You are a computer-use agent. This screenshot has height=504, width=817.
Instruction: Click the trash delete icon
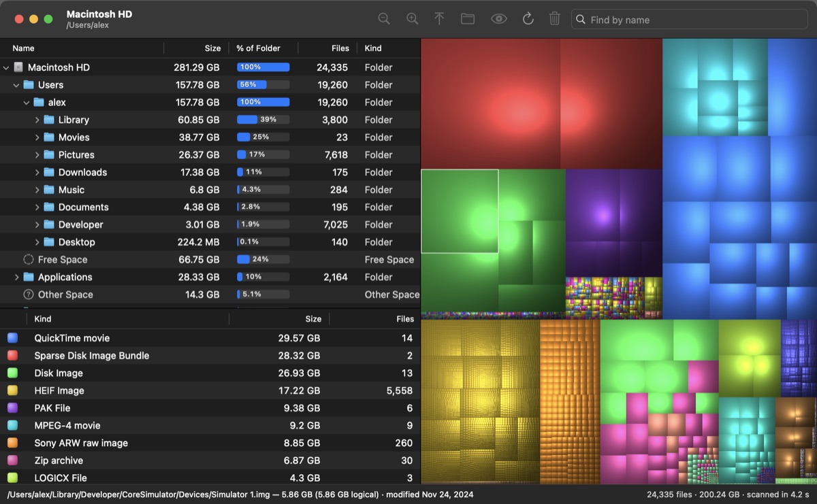(555, 19)
